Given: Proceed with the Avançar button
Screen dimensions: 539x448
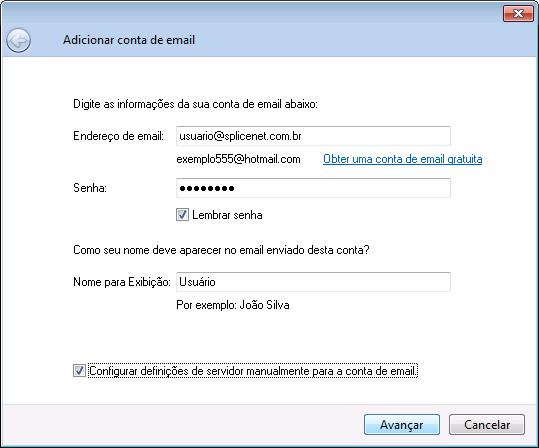Looking at the screenshot, I should (402, 425).
